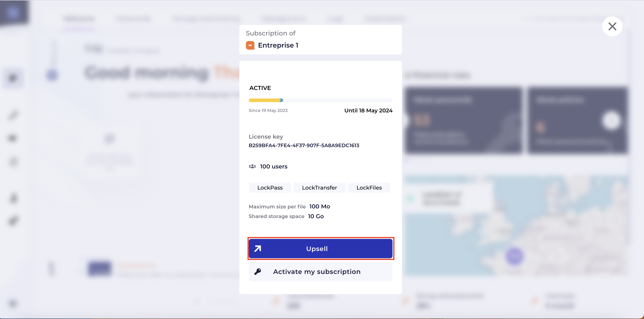Image resolution: width=644 pixels, height=319 pixels.
Task: Click the Since 19 May 2023 date
Action: (x=268, y=110)
